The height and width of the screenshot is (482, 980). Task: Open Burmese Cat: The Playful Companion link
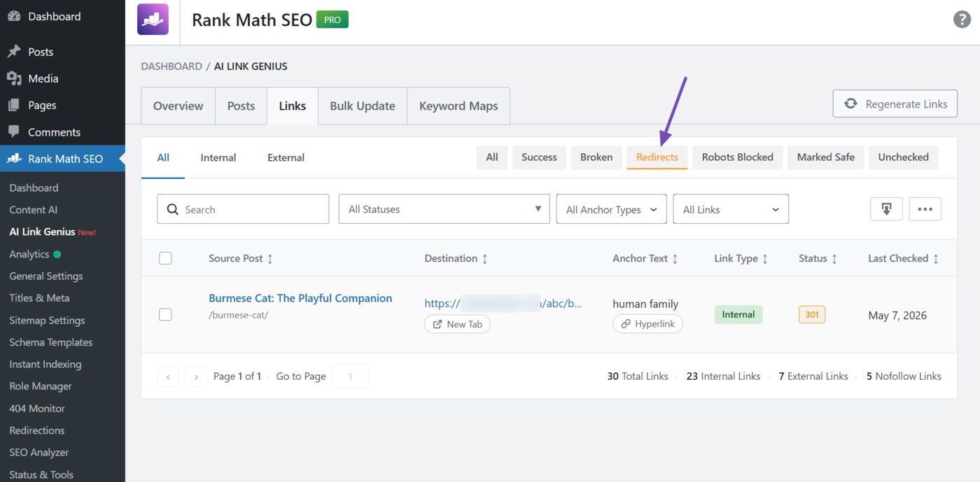click(300, 298)
